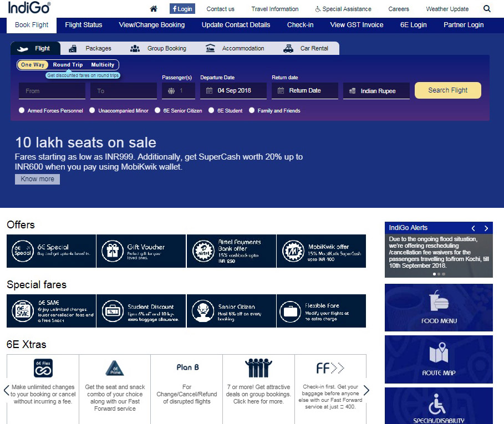Image resolution: width=504 pixels, height=424 pixels.
Task: Open the Departure Date picker
Action: tap(233, 90)
